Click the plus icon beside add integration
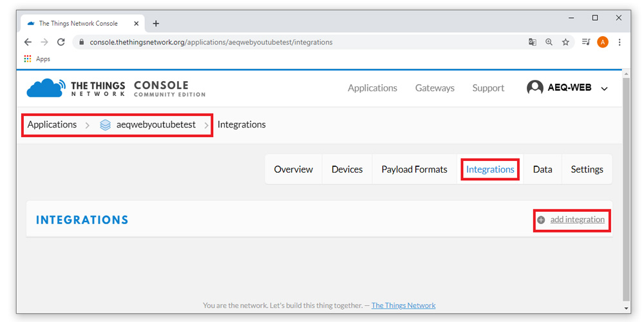Image resolution: width=644 pixels, height=322 pixels. tap(542, 220)
